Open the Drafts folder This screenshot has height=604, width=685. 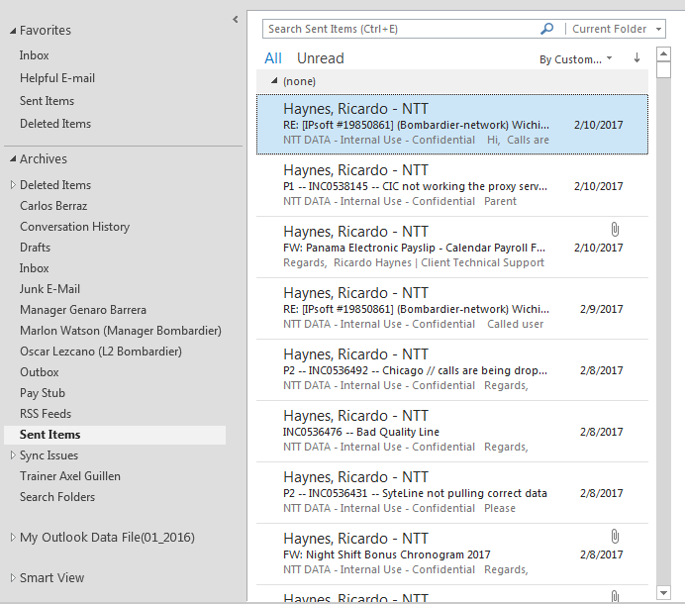(35, 247)
